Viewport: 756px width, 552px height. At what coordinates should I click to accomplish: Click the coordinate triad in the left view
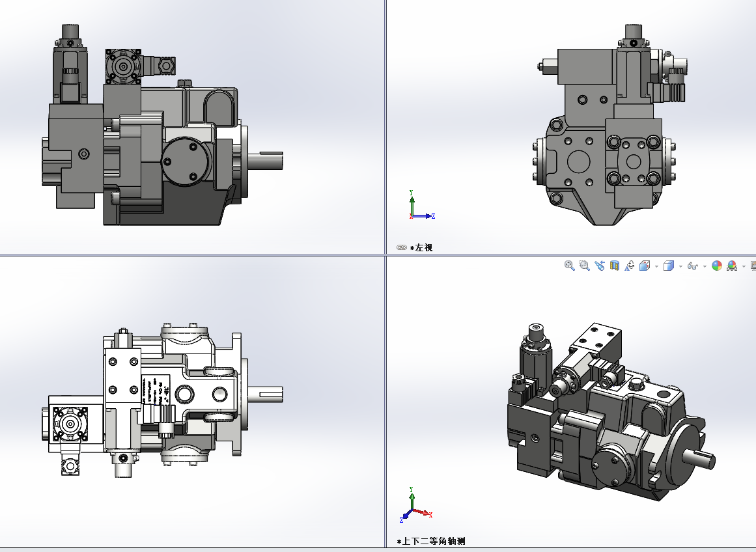pos(421,206)
